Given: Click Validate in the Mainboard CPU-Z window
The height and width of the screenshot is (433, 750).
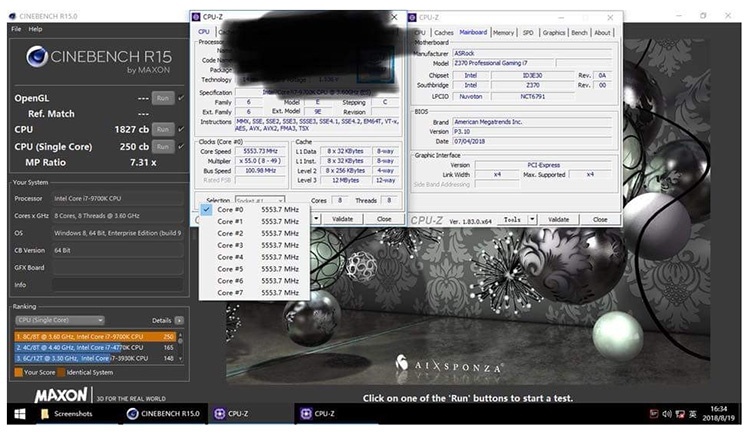Looking at the screenshot, I should coord(558,220).
